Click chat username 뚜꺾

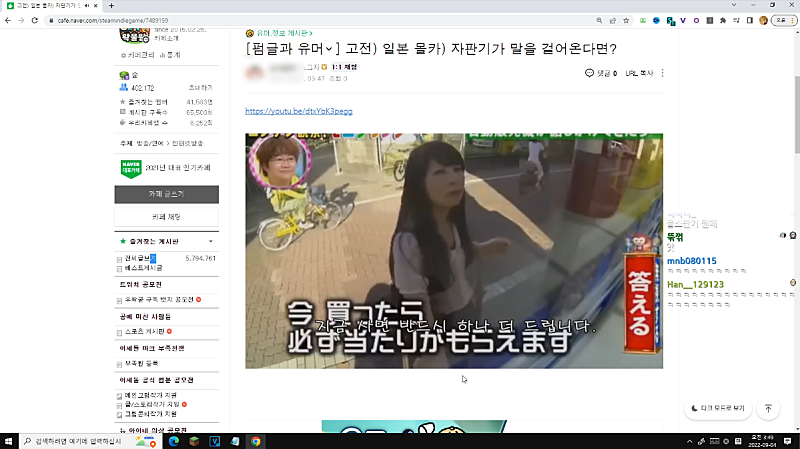point(674,237)
